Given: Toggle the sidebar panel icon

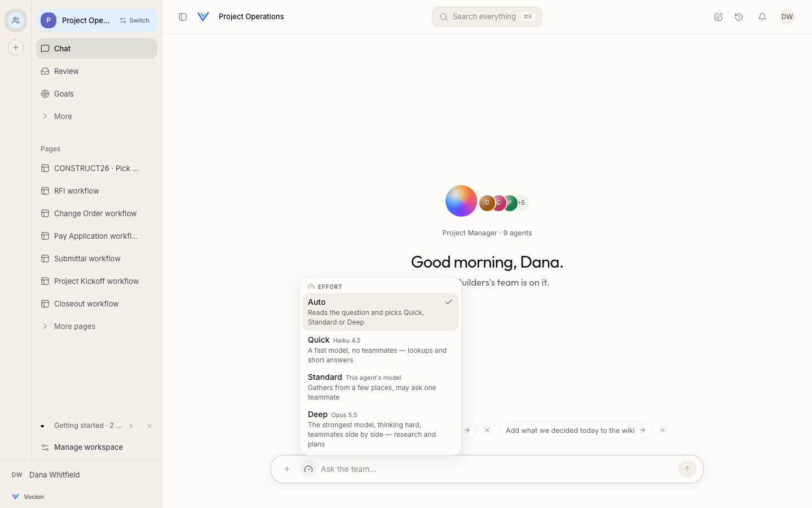Looking at the screenshot, I should pyautogui.click(x=183, y=17).
